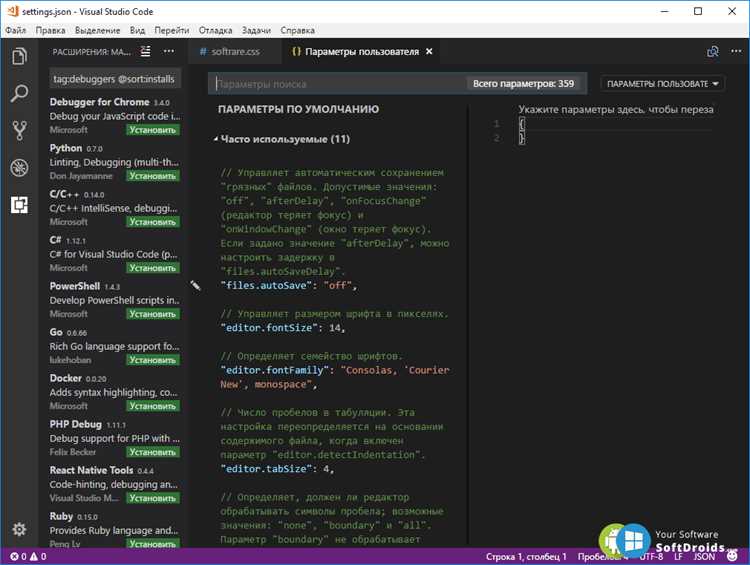750x565 pixels.
Task: Install the Python extension
Action: 153,176
